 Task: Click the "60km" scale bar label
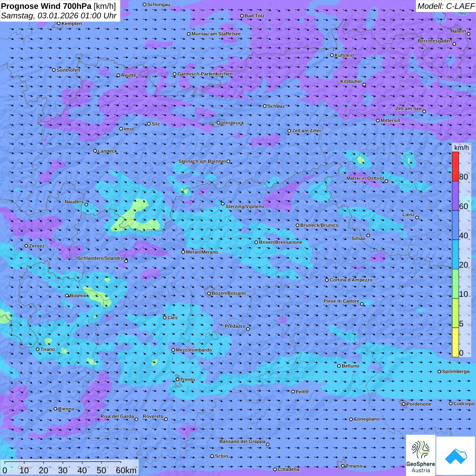pos(126,470)
